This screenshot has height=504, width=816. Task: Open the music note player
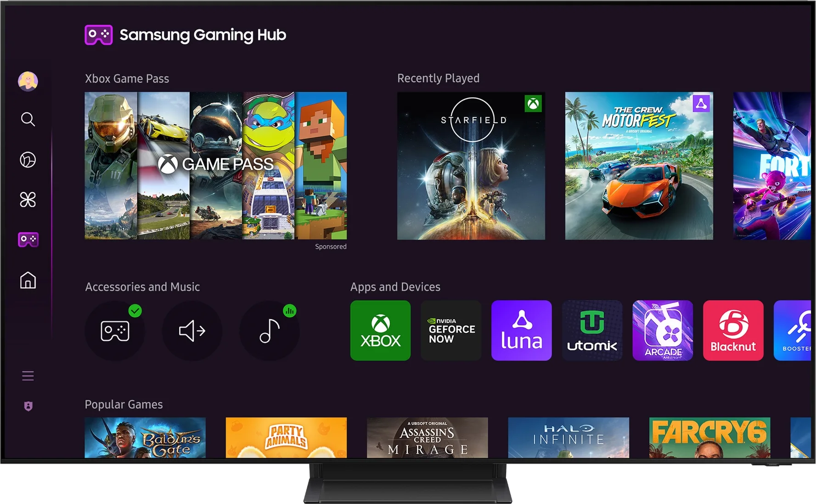270,330
